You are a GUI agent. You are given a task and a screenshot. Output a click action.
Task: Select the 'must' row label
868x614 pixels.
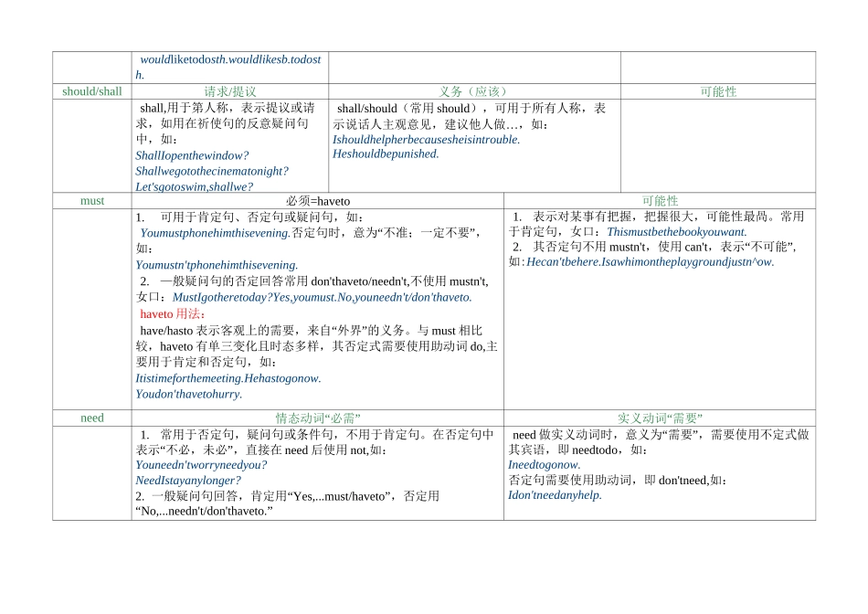tap(92, 200)
